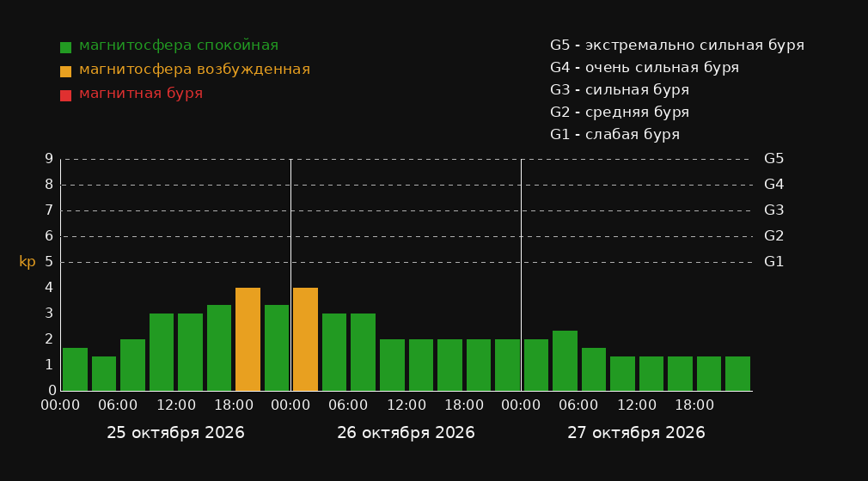Click the 00:00 tick label starting 26 октября
Screen dimensions: 868x481
[x=290, y=405]
